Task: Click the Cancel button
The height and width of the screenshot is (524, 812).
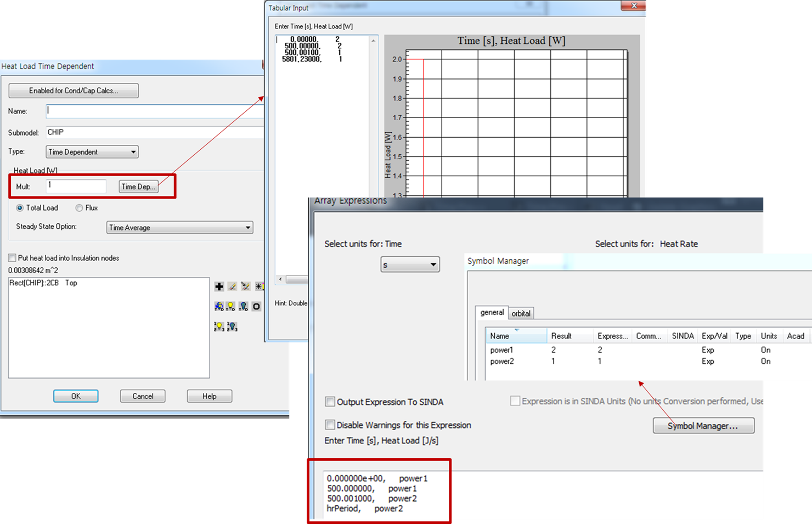Action: [143, 396]
